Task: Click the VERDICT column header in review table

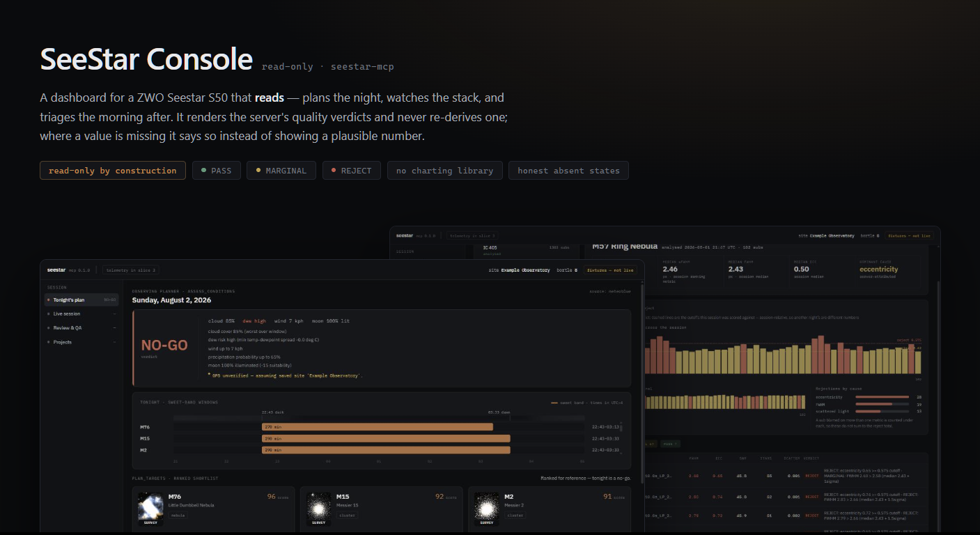Action: coord(811,458)
